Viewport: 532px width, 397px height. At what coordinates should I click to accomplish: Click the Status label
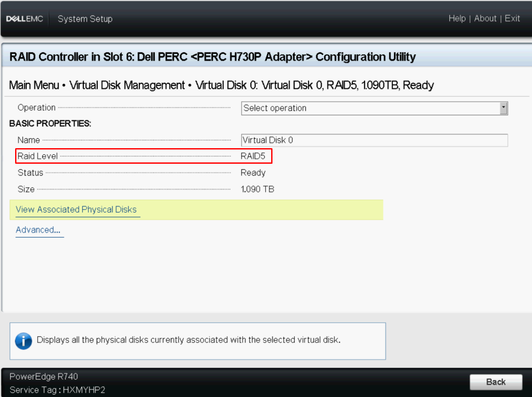[x=30, y=173]
